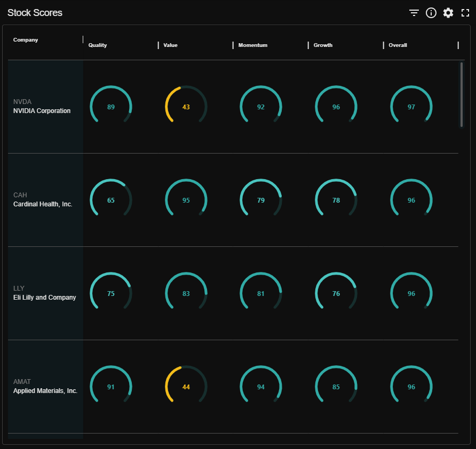476x449 pixels.
Task: Open settings gear icon
Action: 448,13
